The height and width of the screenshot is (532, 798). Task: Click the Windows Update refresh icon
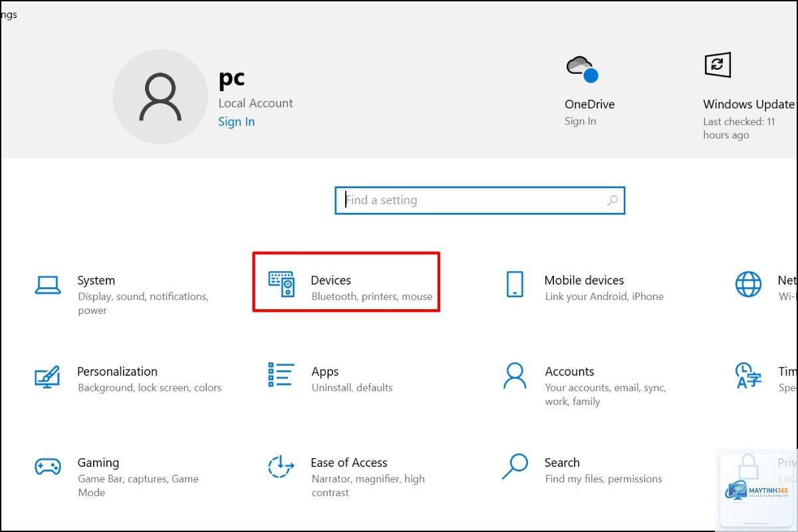point(718,65)
